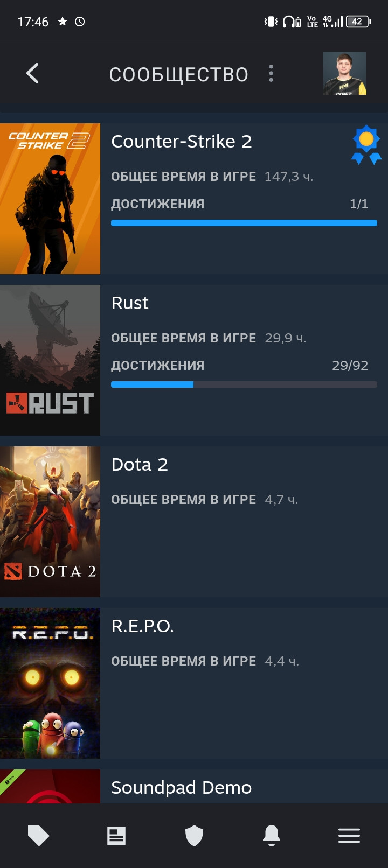Select the R.E.P.O. game title
The width and height of the screenshot is (388, 868).
[x=142, y=626]
